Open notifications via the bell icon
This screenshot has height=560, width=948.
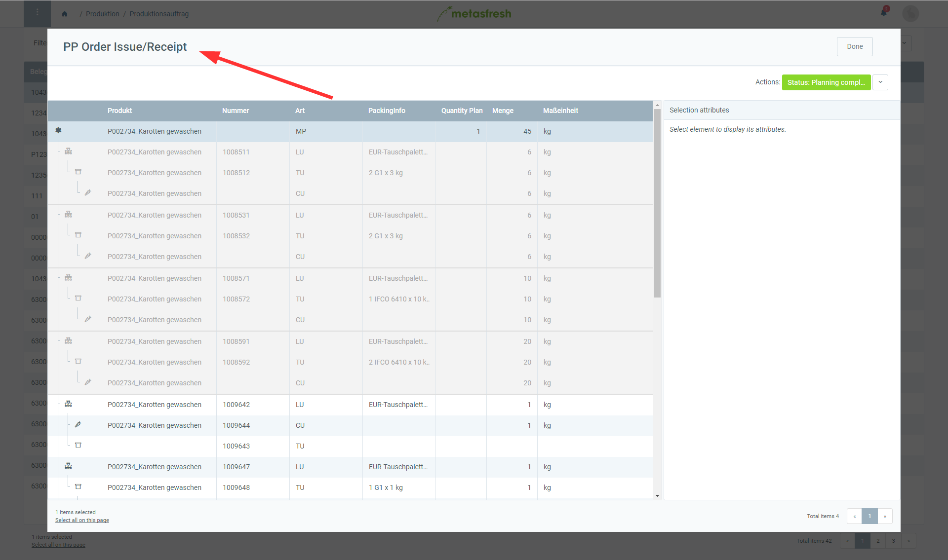coord(884,12)
